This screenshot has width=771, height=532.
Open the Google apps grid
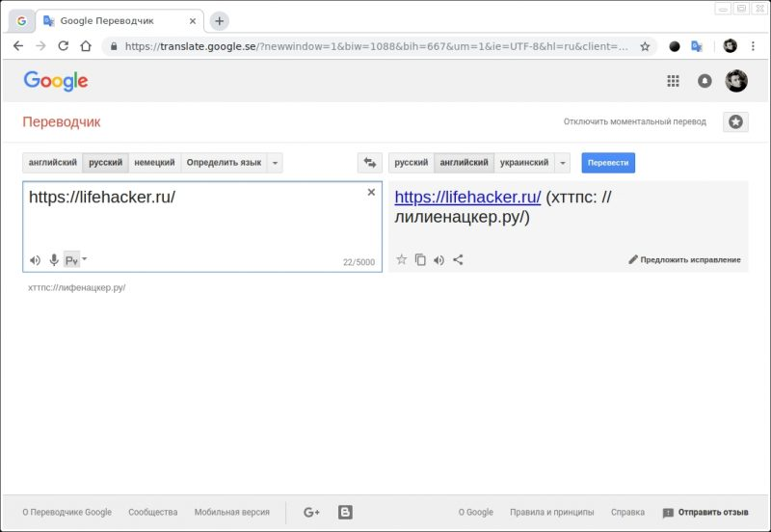point(674,82)
